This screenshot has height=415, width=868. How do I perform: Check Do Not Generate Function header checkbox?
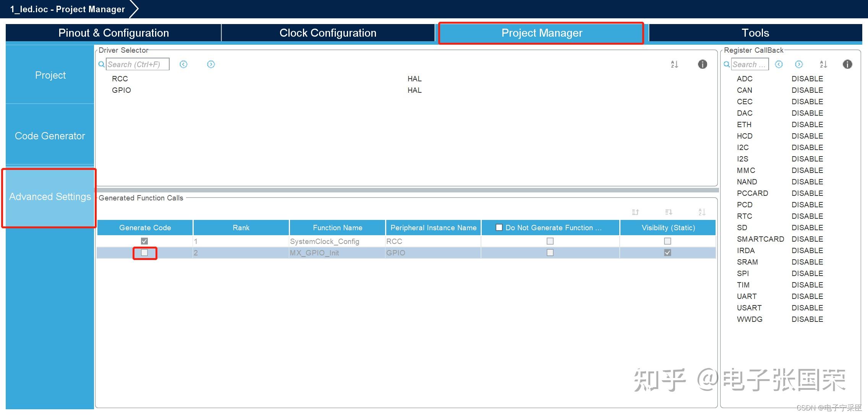(499, 228)
